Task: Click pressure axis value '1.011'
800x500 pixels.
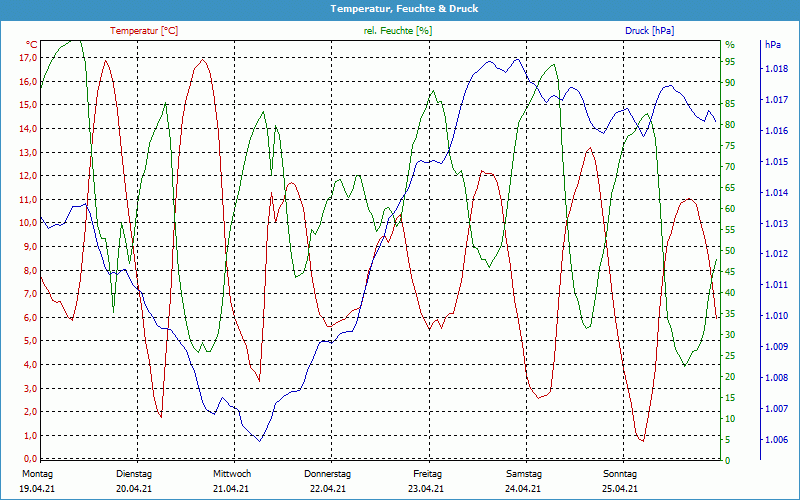Action: pos(777,285)
